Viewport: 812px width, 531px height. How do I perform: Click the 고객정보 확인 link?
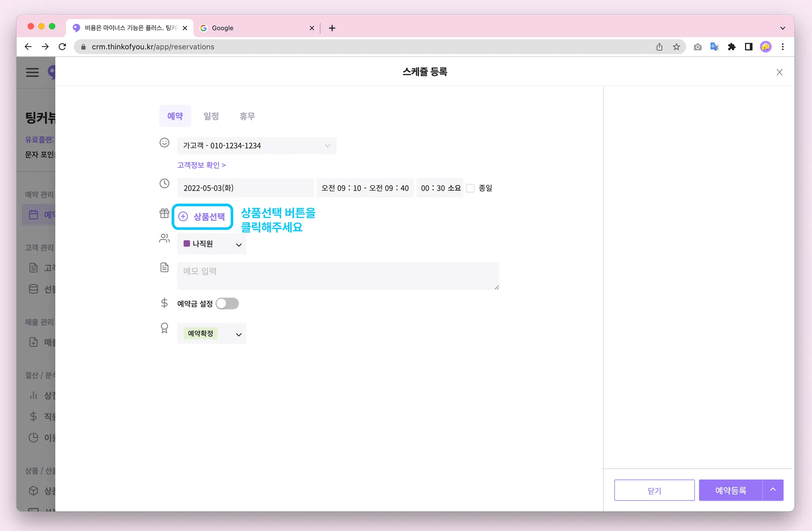[x=201, y=165]
